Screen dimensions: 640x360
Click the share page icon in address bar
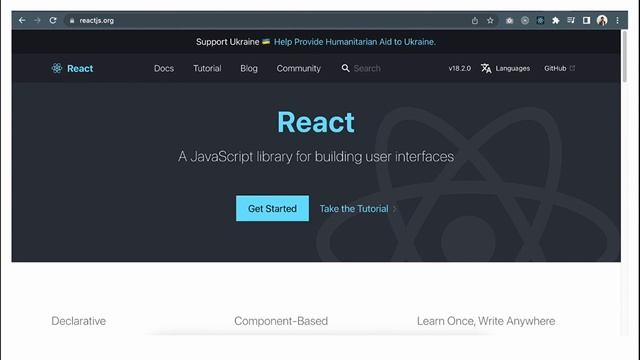tap(475, 20)
